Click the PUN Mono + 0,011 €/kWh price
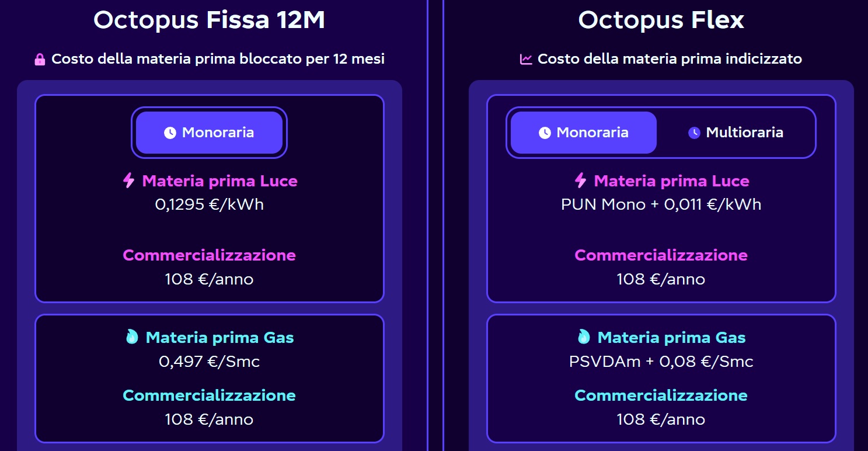This screenshot has width=868, height=451. tap(661, 204)
